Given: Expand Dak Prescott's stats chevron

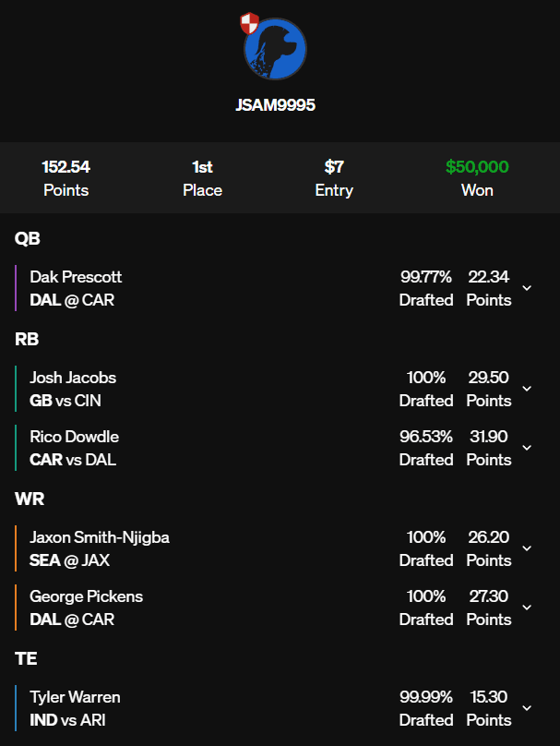Looking at the screenshot, I should pos(527,288).
